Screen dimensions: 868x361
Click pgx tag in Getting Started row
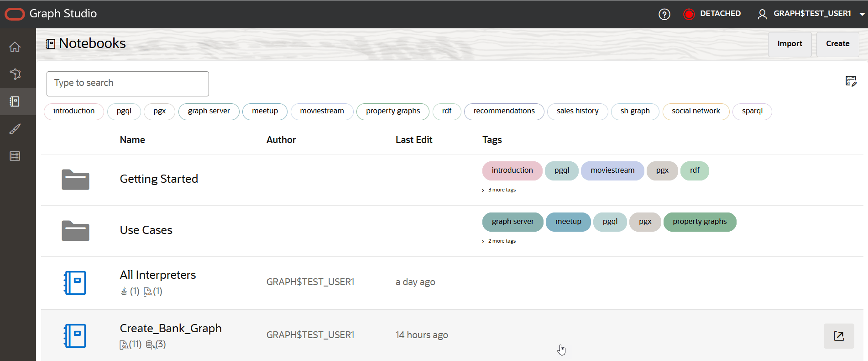(662, 170)
